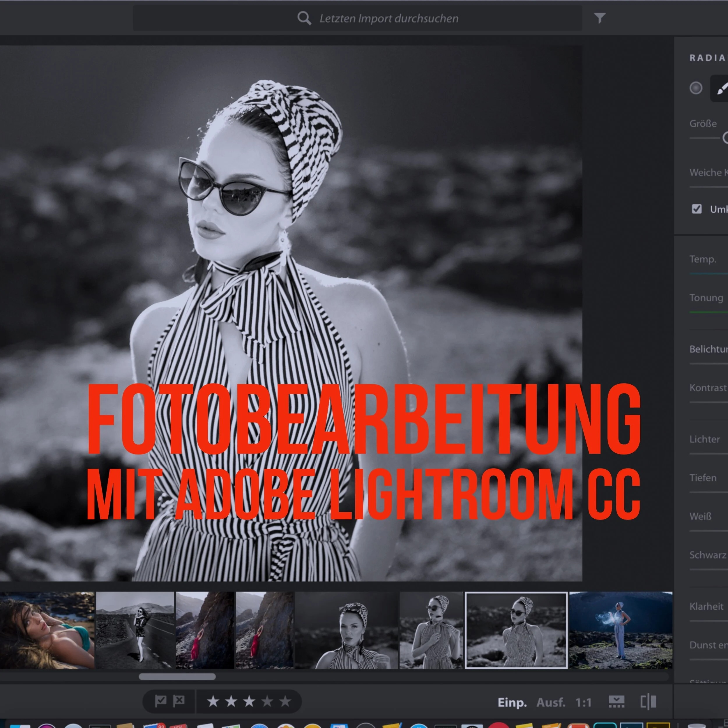Screen dimensions: 728x728
Task: Click the Größe slider handle
Action: pyautogui.click(x=725, y=138)
